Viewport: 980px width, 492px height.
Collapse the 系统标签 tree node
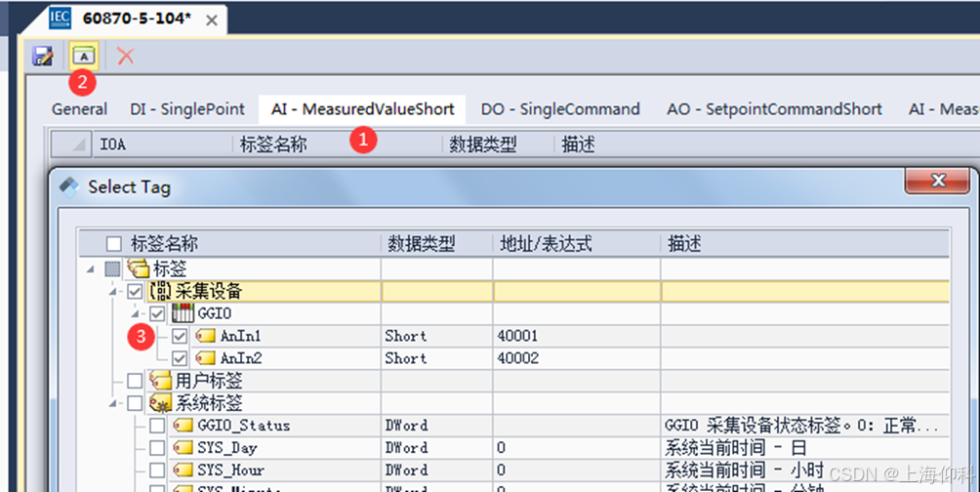pyautogui.click(x=112, y=402)
